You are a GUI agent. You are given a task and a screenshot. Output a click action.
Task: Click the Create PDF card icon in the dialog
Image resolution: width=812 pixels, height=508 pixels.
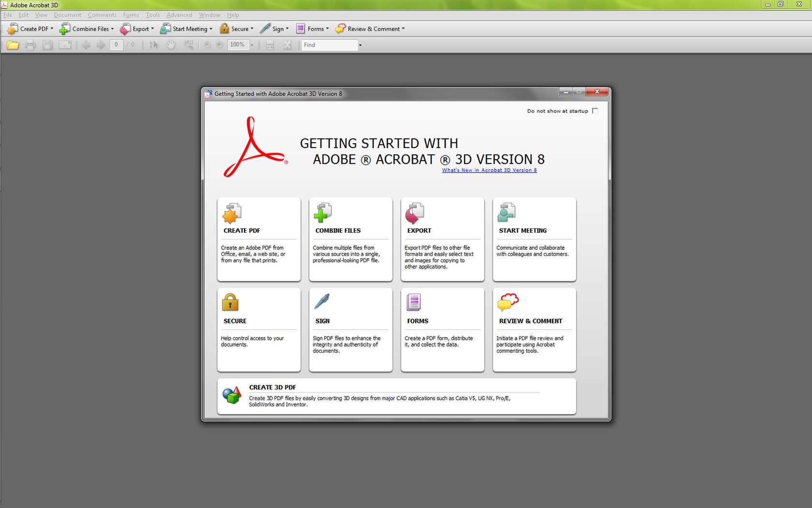232,213
